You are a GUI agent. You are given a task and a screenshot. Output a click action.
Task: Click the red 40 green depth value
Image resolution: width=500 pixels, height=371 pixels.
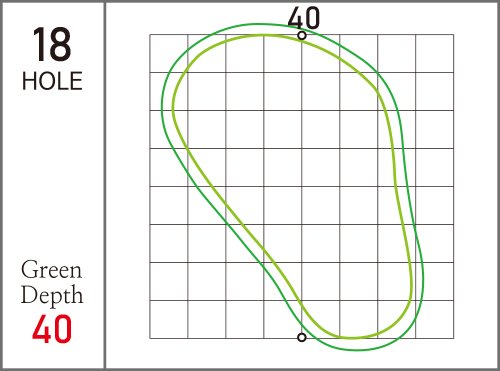coord(52,329)
